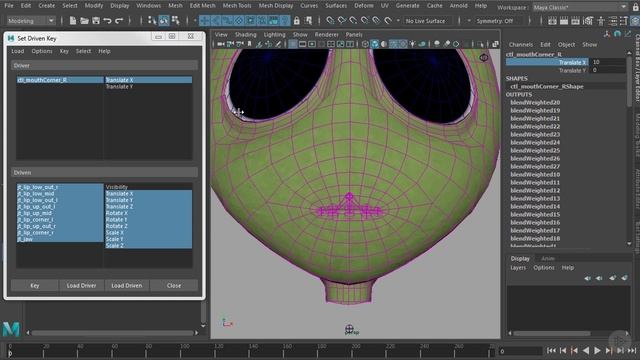Image resolution: width=640 pixels, height=360 pixels.
Task: Select driven attribute Visibility
Action: [149, 187]
